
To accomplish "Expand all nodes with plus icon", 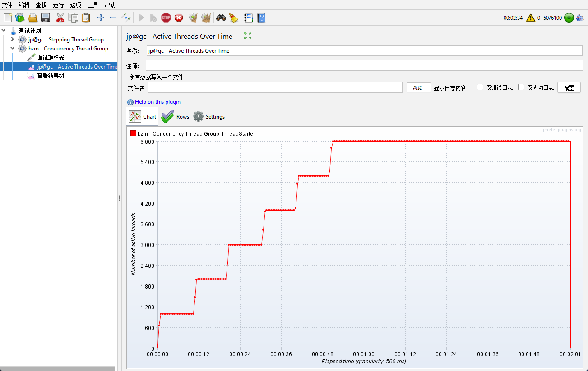I will [x=101, y=18].
